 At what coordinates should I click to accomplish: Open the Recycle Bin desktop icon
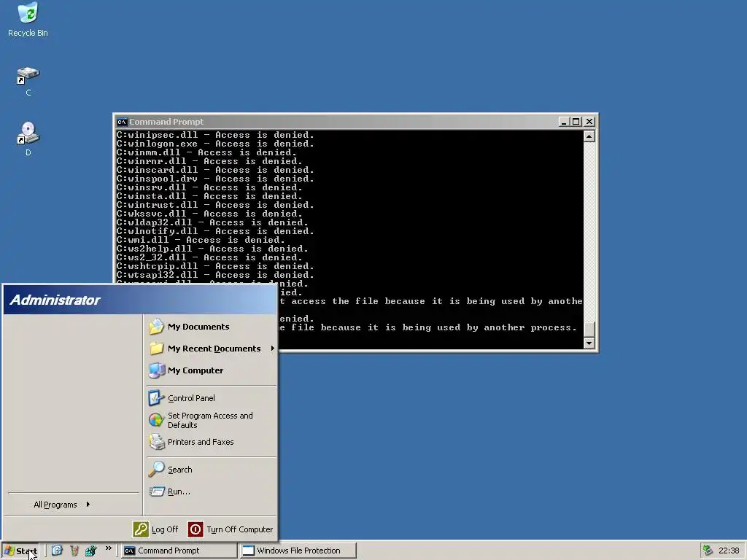(28, 20)
